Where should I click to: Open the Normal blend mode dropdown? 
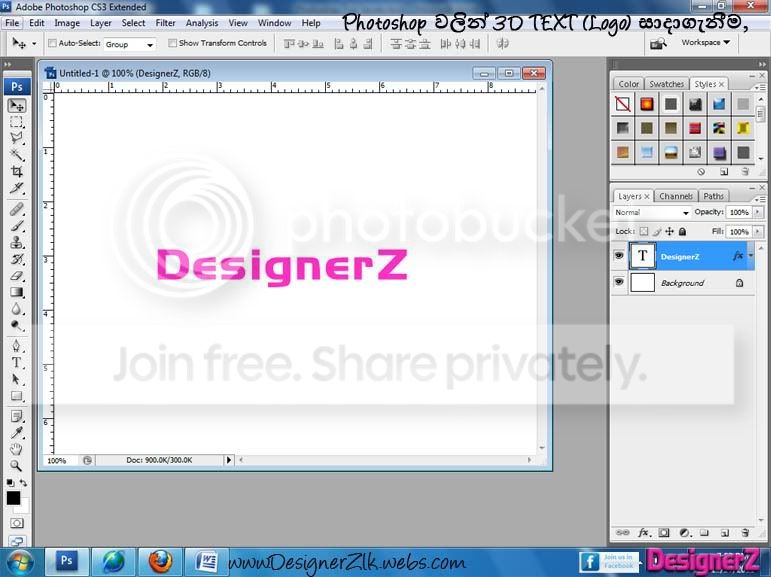652,213
